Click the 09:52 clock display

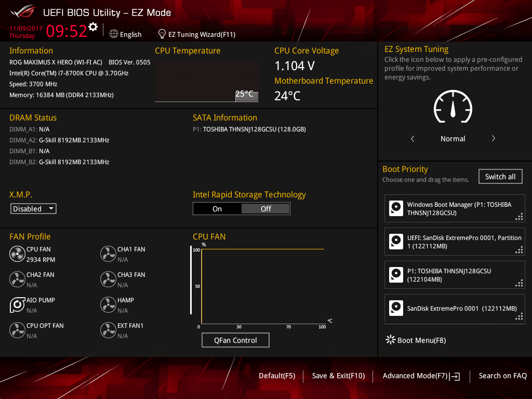tap(66, 31)
